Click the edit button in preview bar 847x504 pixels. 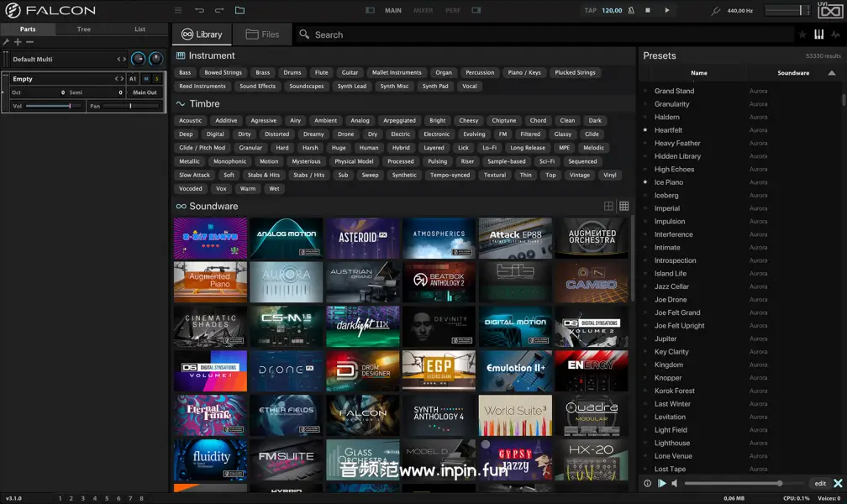tap(820, 483)
